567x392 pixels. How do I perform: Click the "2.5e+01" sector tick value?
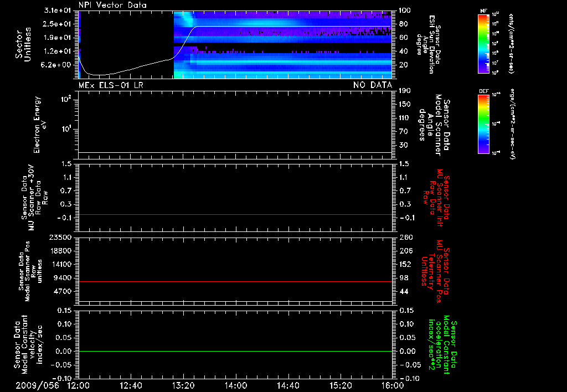pos(57,24)
